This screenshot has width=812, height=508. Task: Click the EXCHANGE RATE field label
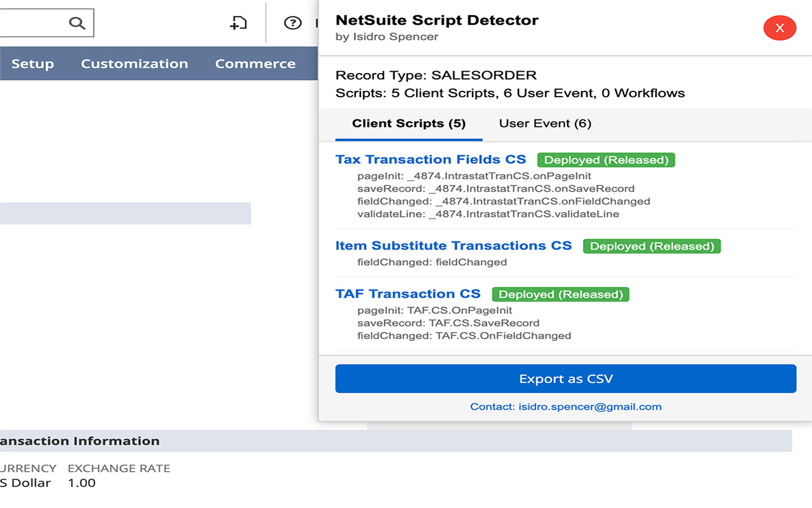(x=119, y=469)
